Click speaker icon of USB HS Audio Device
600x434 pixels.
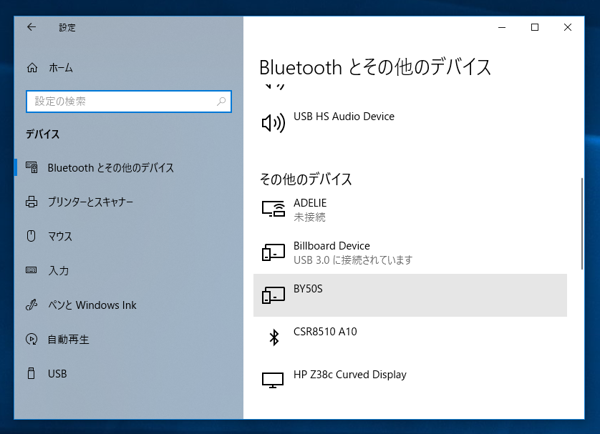coord(273,123)
